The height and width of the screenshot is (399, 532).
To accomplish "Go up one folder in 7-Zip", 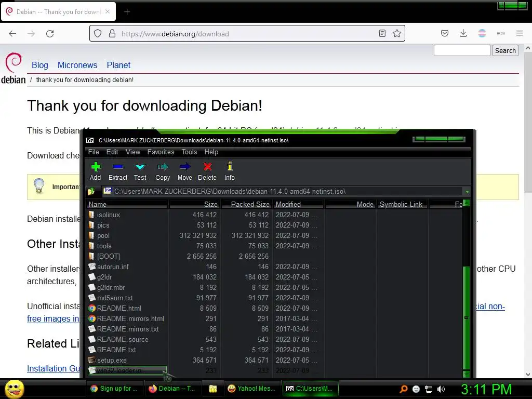I will [91, 191].
